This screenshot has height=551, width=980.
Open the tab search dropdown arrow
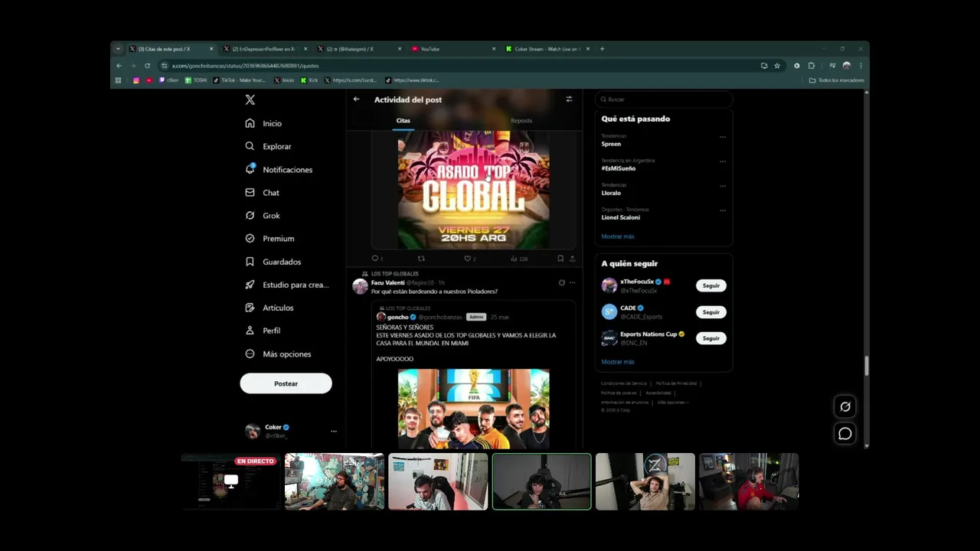click(118, 49)
